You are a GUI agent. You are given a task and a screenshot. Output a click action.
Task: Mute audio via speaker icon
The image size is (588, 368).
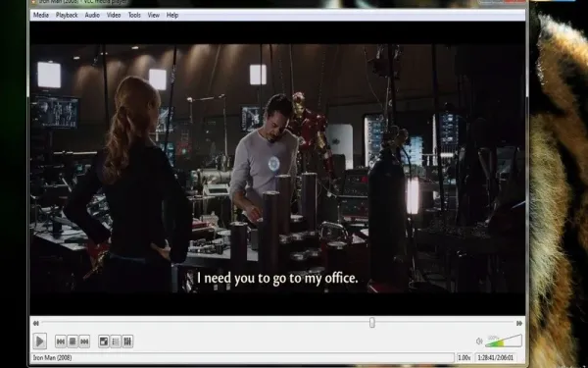coord(479,341)
